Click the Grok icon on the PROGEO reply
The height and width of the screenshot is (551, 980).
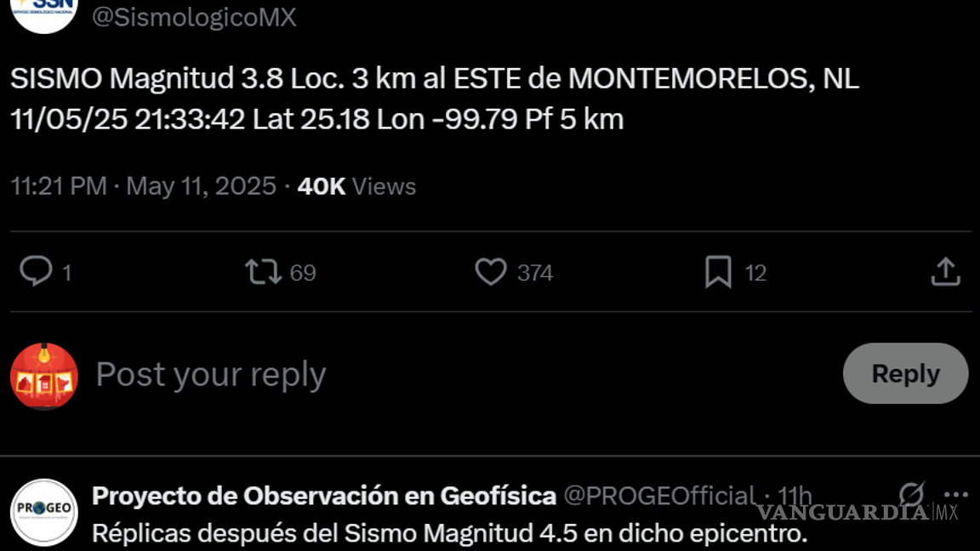pos(912,494)
